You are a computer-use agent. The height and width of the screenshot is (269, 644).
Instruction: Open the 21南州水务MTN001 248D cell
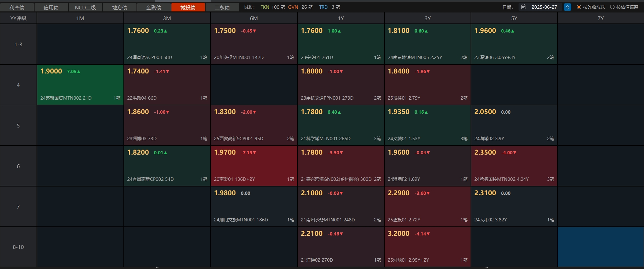(341, 207)
